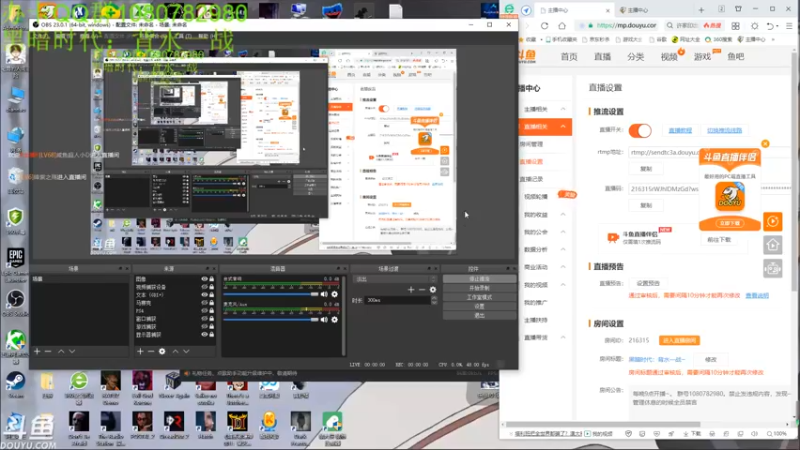
Task: Expand the 我的公会 sidebar section
Action: (x=563, y=232)
